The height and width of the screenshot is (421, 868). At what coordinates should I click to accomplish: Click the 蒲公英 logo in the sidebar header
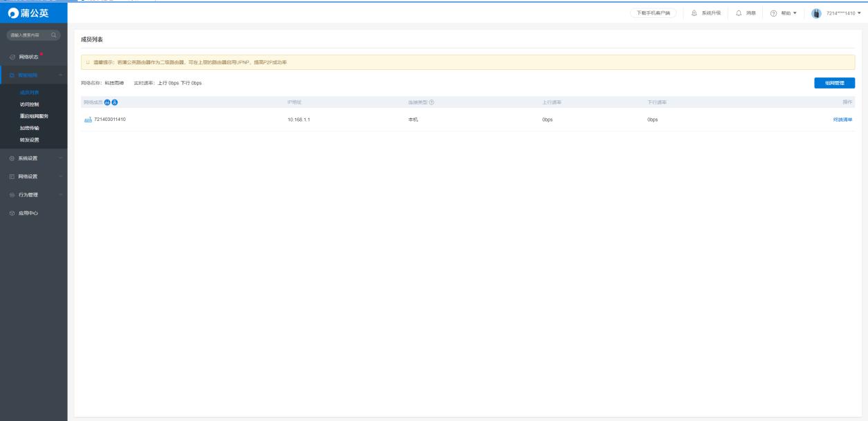pos(29,13)
